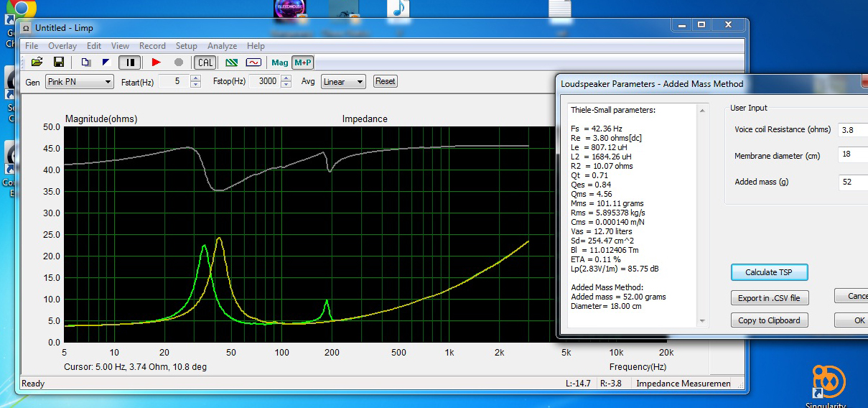Click the Fstop(Hz) value field

click(x=264, y=82)
